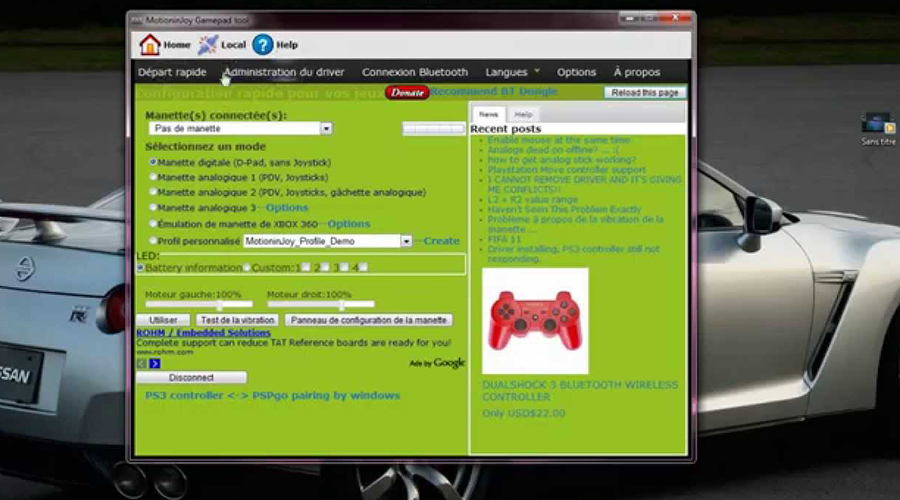Click Reload this page button
Viewport: 900px width, 500px height.
[645, 92]
